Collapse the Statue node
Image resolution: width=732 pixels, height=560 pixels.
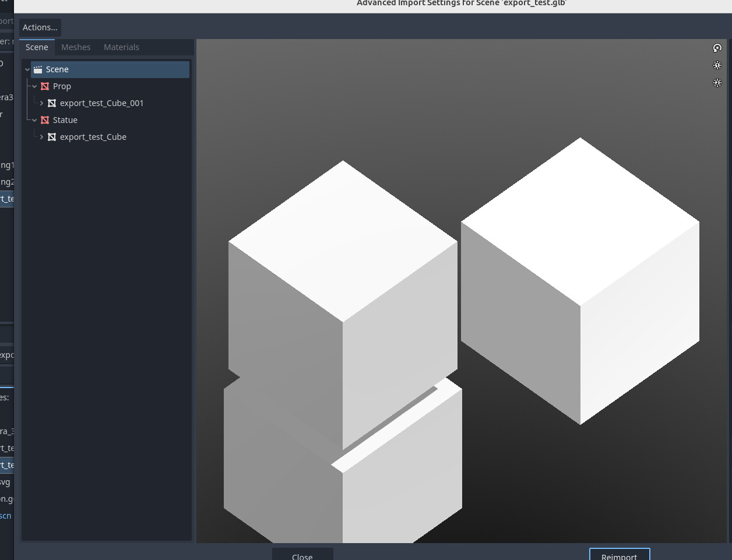(34, 120)
